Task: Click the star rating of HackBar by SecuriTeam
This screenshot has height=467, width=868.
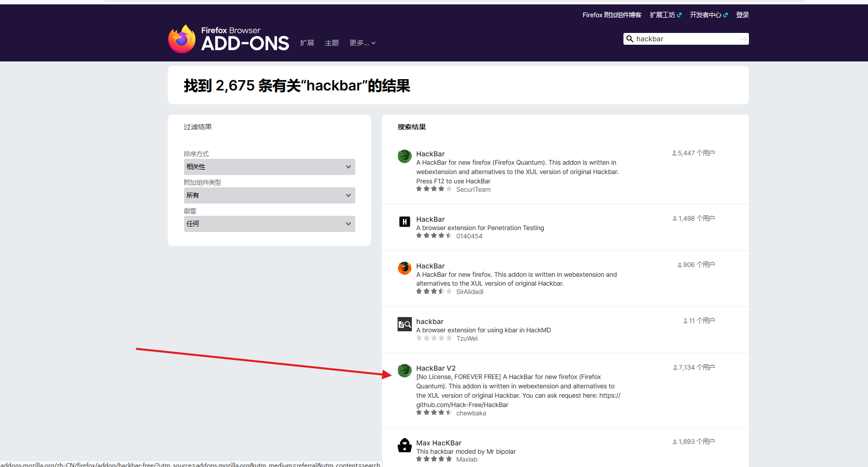Action: click(x=434, y=189)
